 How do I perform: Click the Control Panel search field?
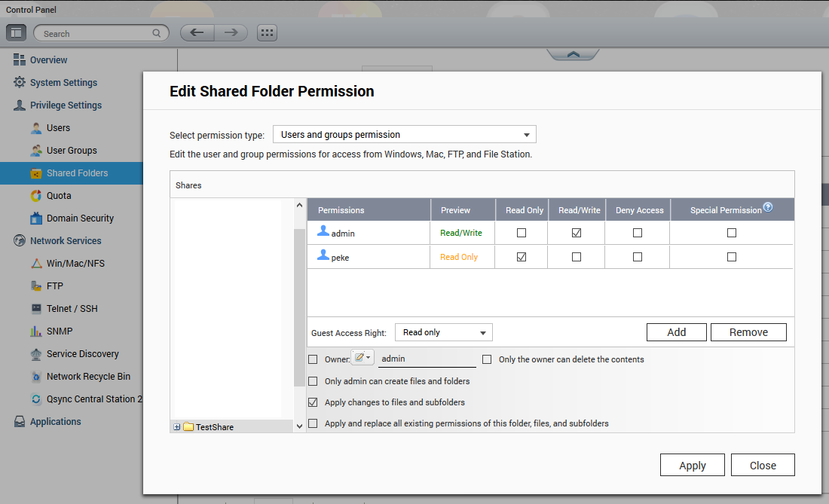(x=96, y=33)
